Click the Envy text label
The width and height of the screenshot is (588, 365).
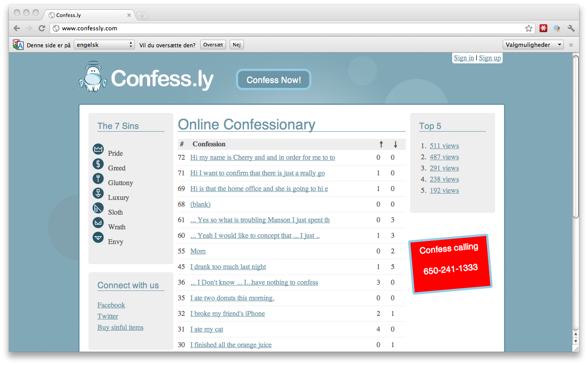116,242
